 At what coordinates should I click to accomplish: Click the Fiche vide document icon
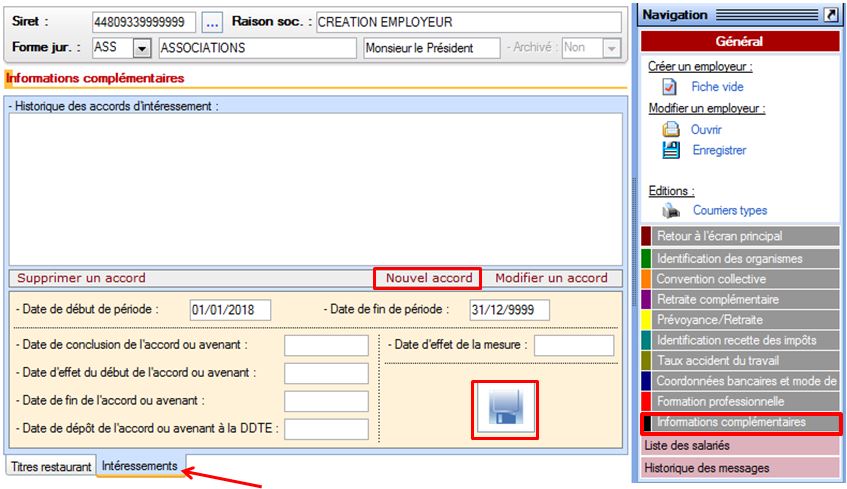coord(669,86)
